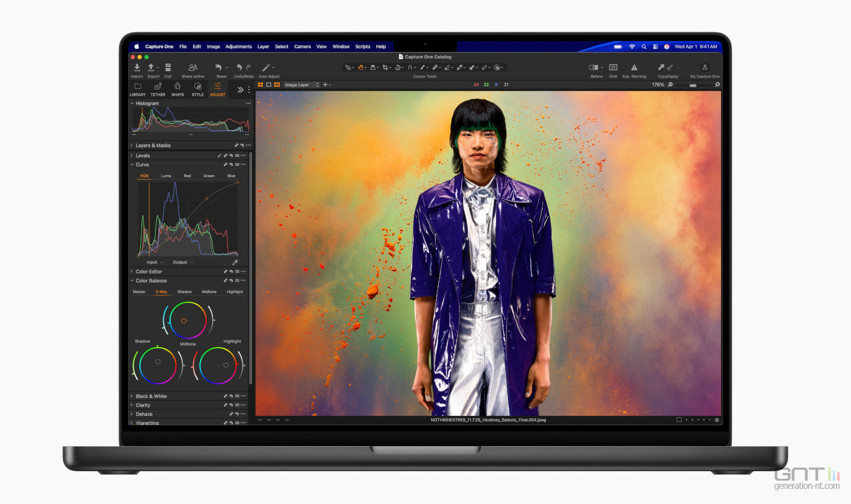Click the Wi-Fi icon in the menu bar

coord(632,47)
